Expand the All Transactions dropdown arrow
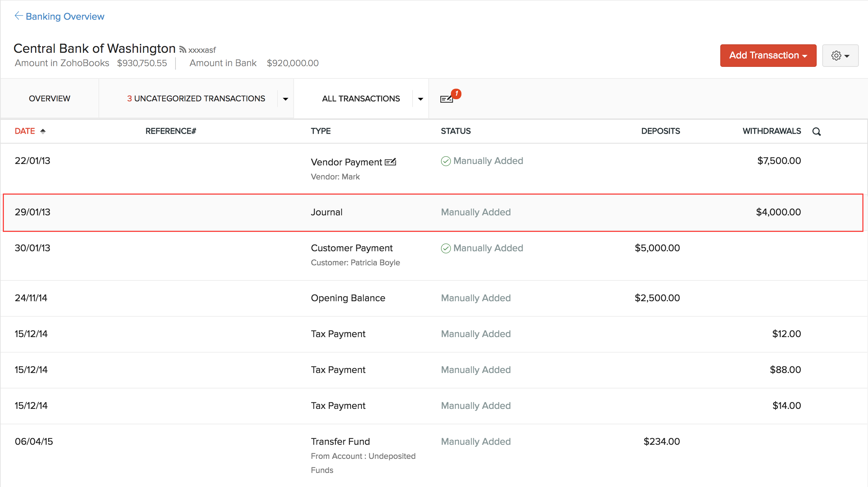 [420, 99]
